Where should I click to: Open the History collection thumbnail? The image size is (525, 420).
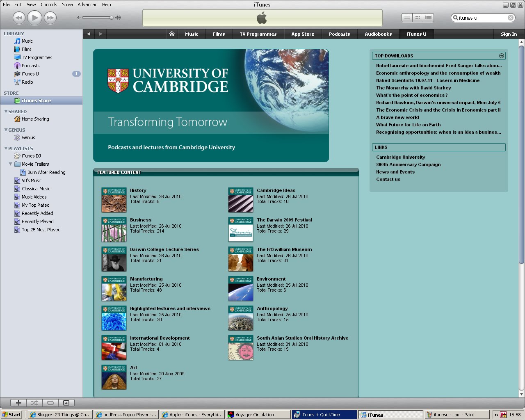pyautogui.click(x=114, y=200)
